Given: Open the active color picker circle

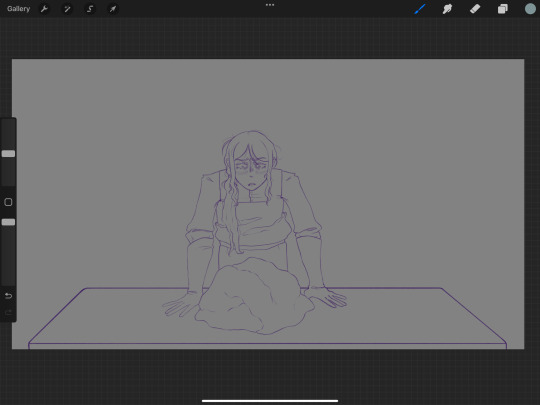Looking at the screenshot, I should coord(530,9).
